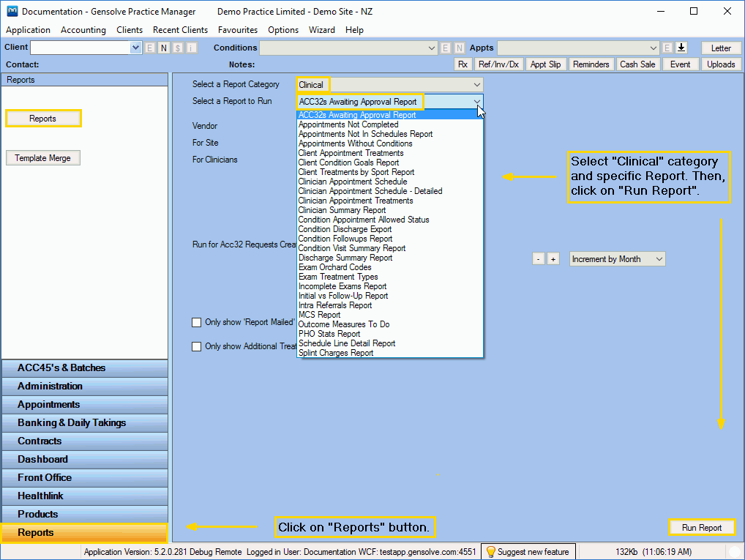
Task: Choose Discharge Summary Report
Action: 389,258
